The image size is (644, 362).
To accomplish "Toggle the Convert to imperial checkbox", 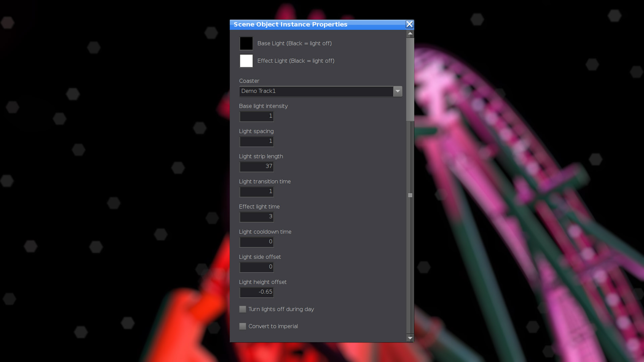I will 243,326.
